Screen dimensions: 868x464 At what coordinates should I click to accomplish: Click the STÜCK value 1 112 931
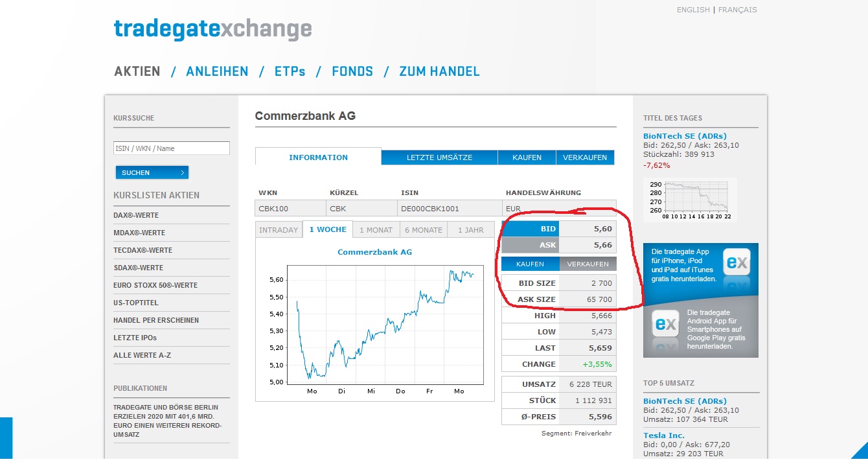[593, 400]
